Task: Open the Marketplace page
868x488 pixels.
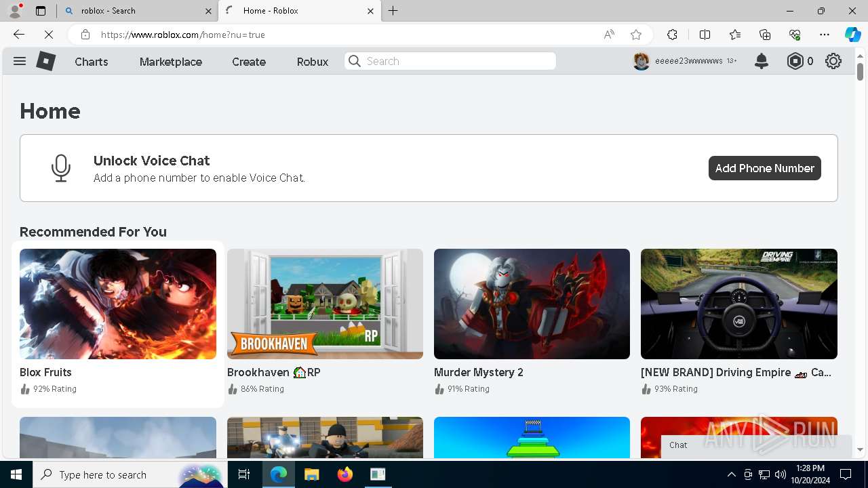Action: pos(171,62)
